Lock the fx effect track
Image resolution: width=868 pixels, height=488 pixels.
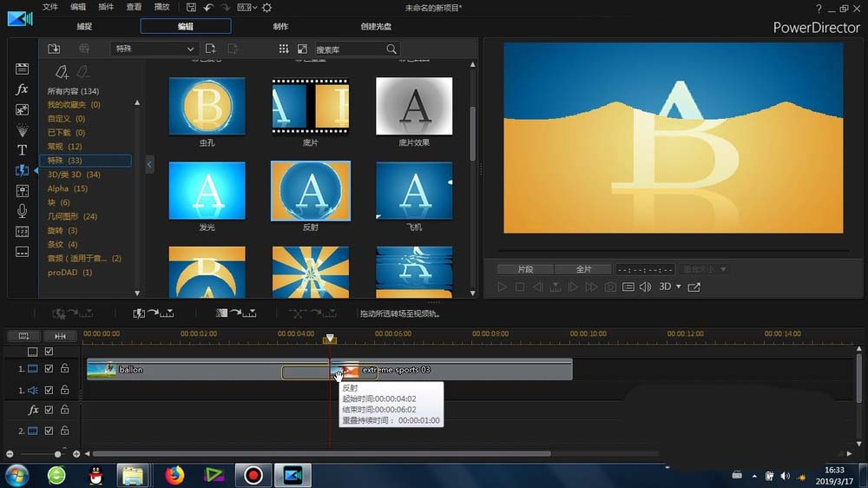(64, 410)
